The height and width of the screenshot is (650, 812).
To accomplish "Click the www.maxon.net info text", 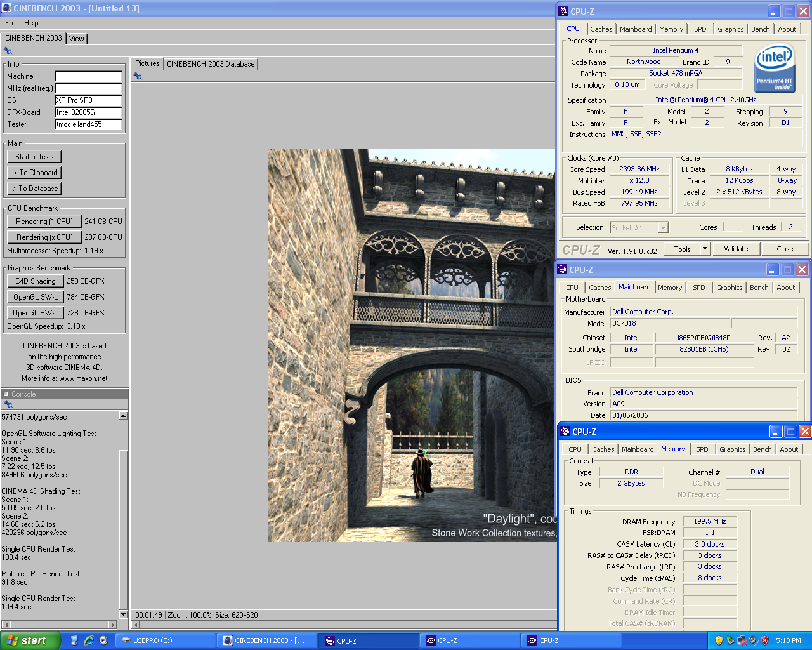I will pyautogui.click(x=83, y=378).
